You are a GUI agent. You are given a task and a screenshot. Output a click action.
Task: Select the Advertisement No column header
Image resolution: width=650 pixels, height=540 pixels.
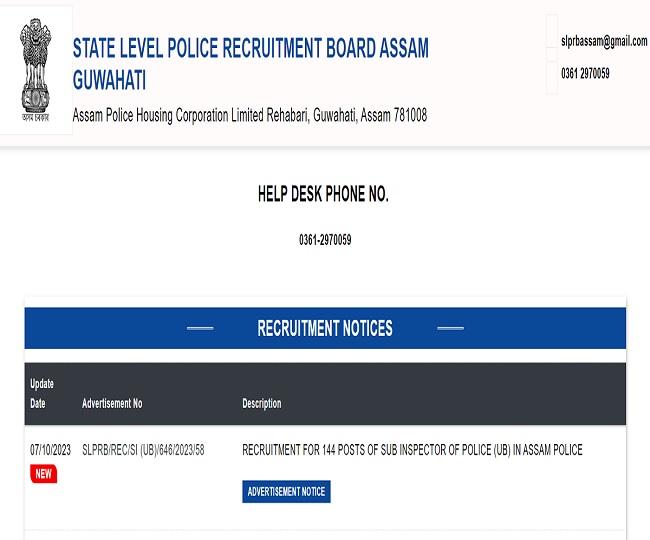[112, 403]
